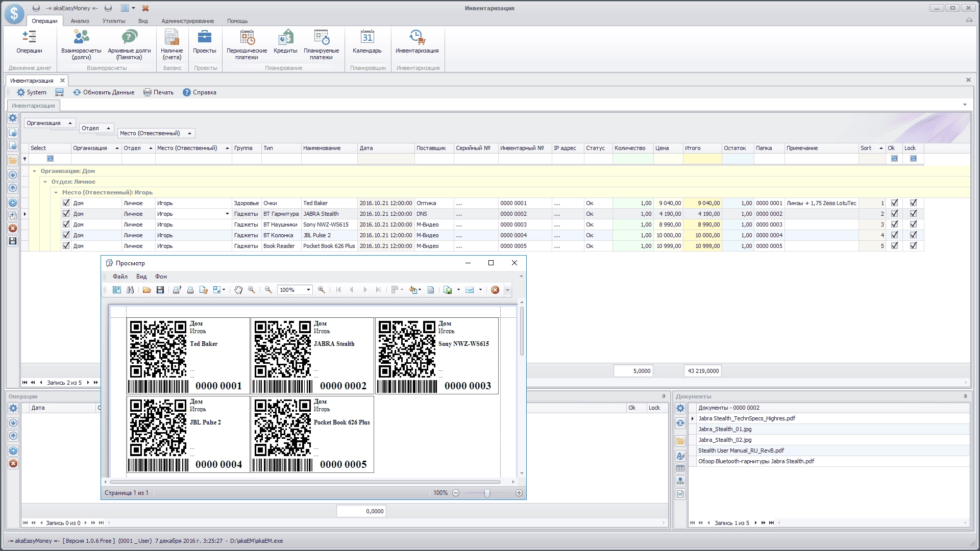Viewport: 980px width, 551px height.
Task: Click the Организация grouping button
Action: pos(50,123)
